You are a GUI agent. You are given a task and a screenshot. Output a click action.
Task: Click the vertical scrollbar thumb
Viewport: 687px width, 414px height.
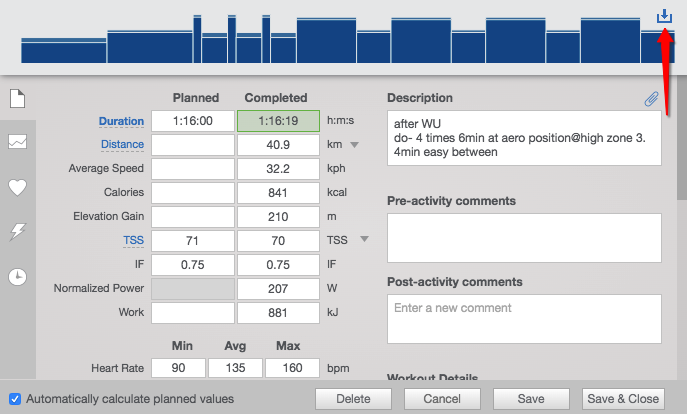pyautogui.click(x=682, y=140)
